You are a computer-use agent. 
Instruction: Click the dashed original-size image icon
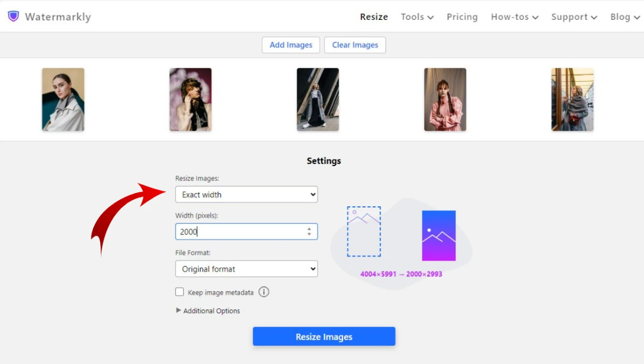pos(364,232)
